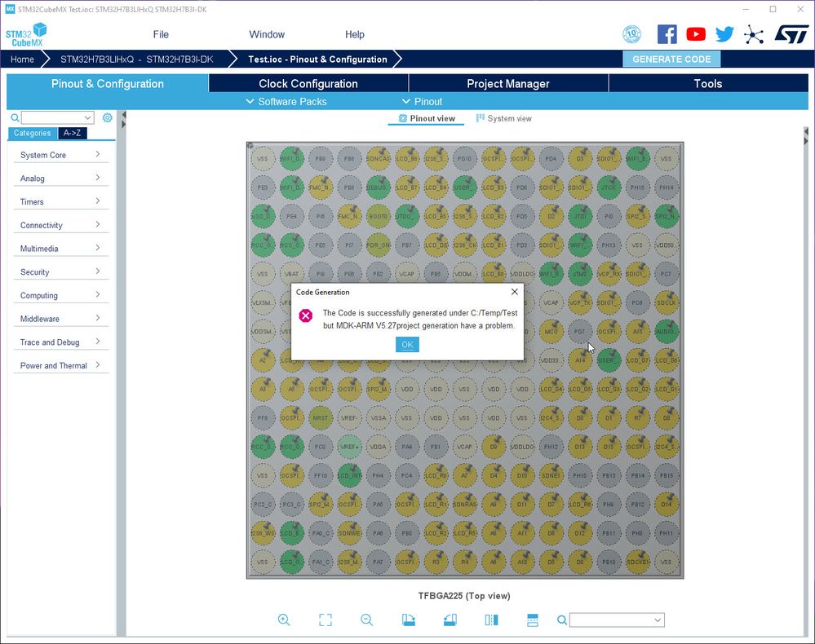Switch to System view

click(x=503, y=118)
